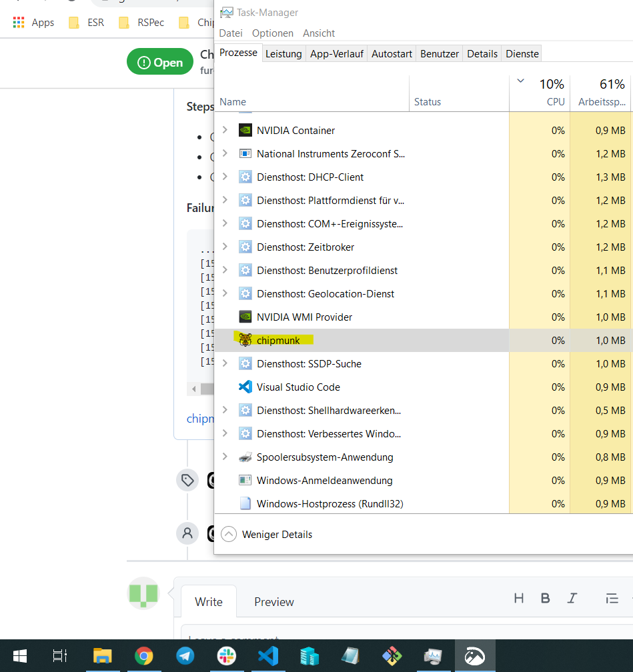This screenshot has width=633, height=672.
Task: Click the assignee person icon
Action: (187, 533)
